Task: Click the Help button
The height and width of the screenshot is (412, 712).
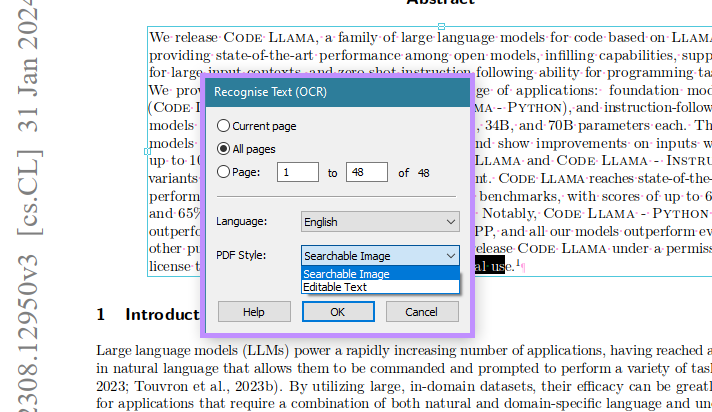Action: 254,312
